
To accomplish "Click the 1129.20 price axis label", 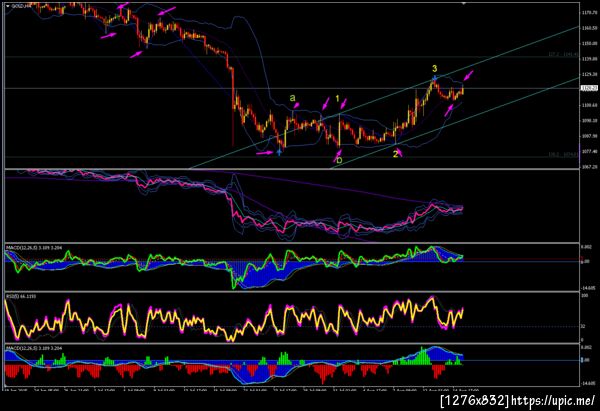I will 589,74.
